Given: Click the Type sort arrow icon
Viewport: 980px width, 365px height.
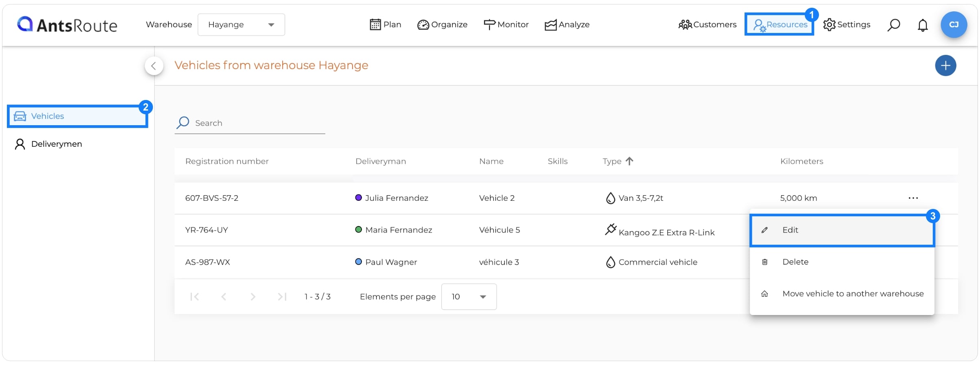Looking at the screenshot, I should [x=629, y=161].
